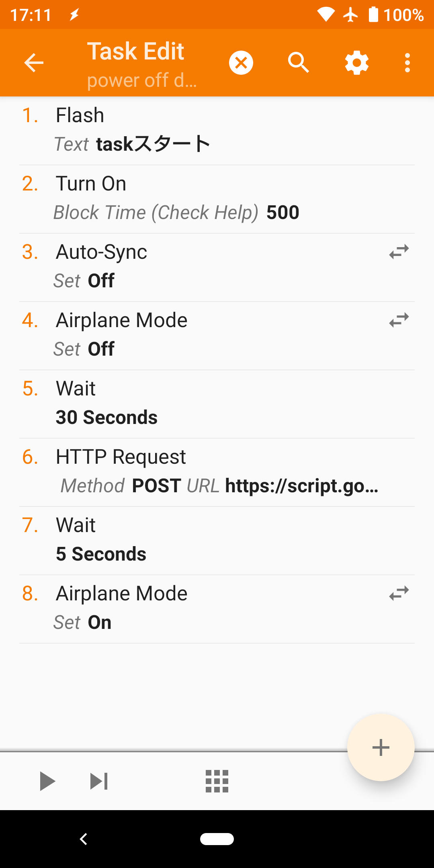
Task: Open the three-dot overflow menu
Action: tap(407, 63)
